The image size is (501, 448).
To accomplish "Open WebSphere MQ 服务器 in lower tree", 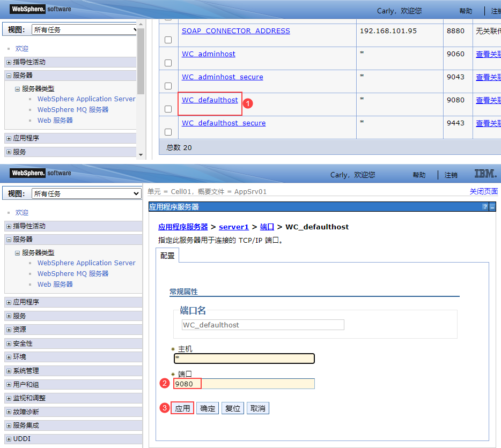I will pos(73,274).
